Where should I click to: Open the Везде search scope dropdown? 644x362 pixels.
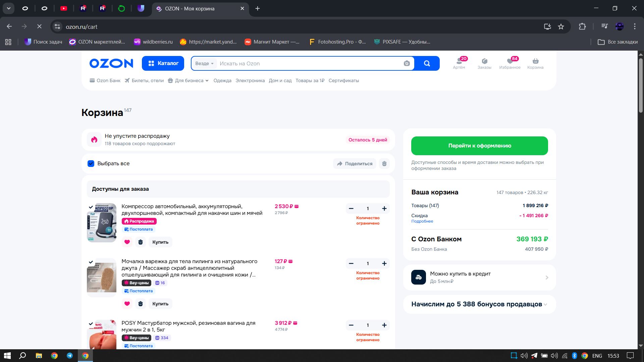coord(204,63)
